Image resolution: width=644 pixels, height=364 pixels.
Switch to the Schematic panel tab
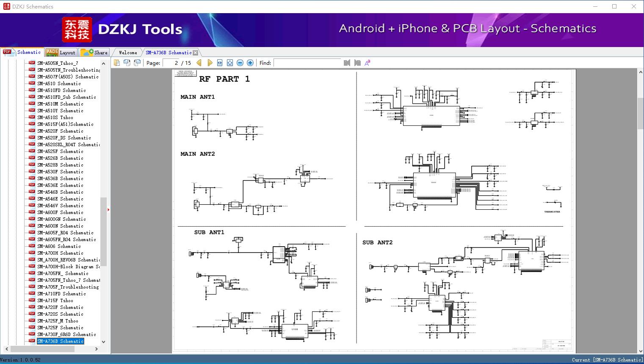click(x=22, y=52)
